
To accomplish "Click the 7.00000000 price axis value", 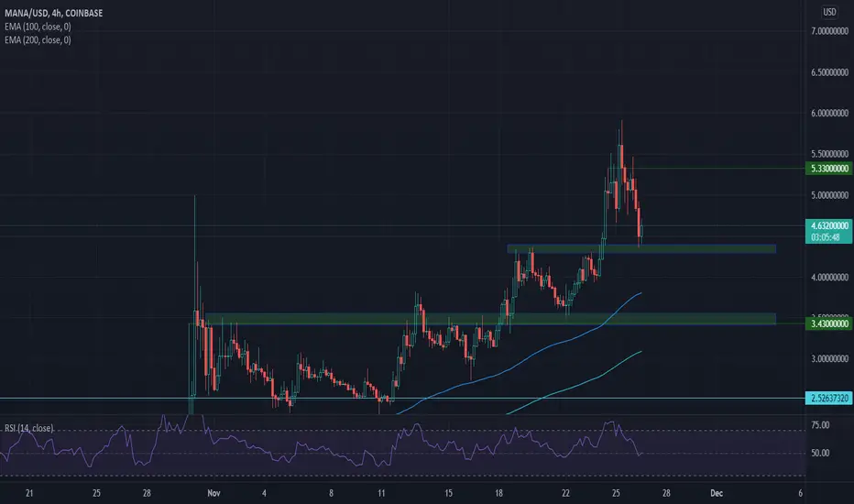I will (x=829, y=31).
